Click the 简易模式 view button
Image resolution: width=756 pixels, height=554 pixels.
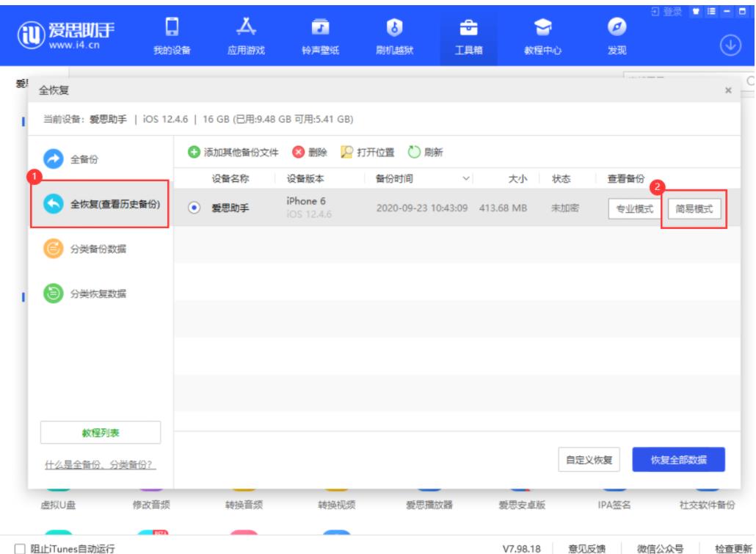pyautogui.click(x=694, y=208)
